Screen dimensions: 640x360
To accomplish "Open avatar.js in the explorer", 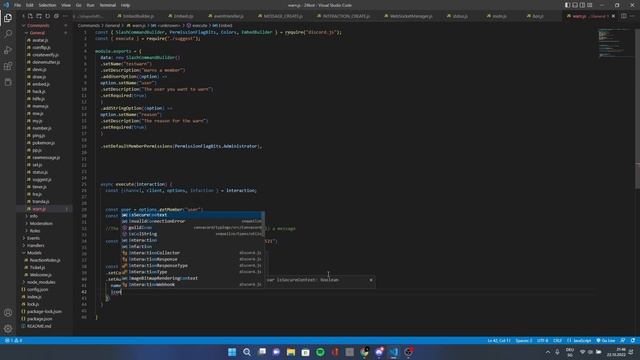I will tap(40, 40).
